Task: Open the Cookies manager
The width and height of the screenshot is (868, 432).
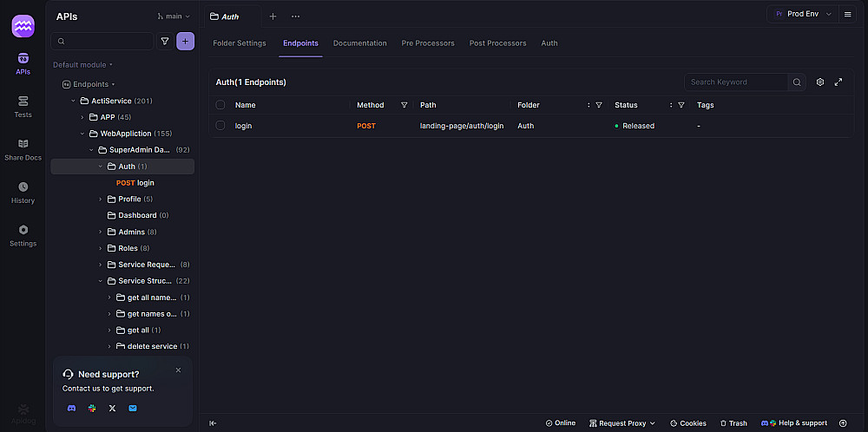Action: 687,423
